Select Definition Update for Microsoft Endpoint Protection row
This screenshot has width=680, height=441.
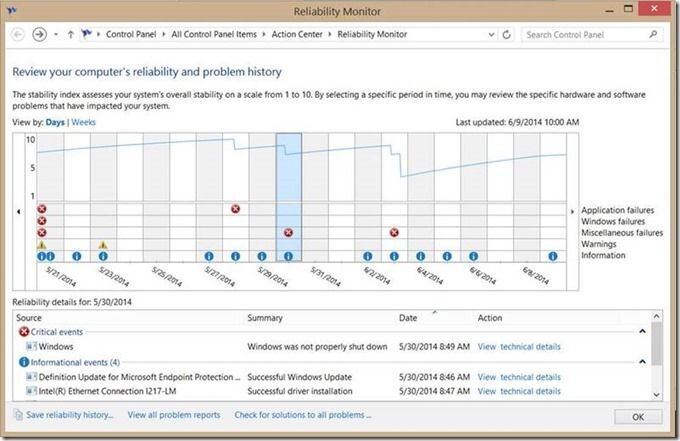coord(332,377)
